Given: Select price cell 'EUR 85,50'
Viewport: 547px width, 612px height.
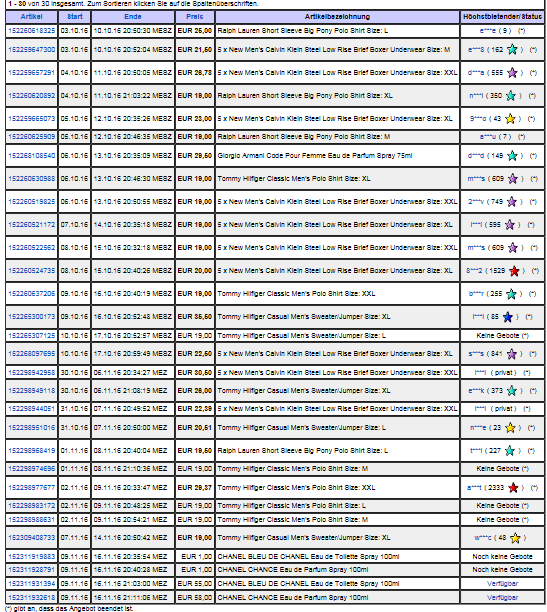Looking at the screenshot, I should point(194,317).
